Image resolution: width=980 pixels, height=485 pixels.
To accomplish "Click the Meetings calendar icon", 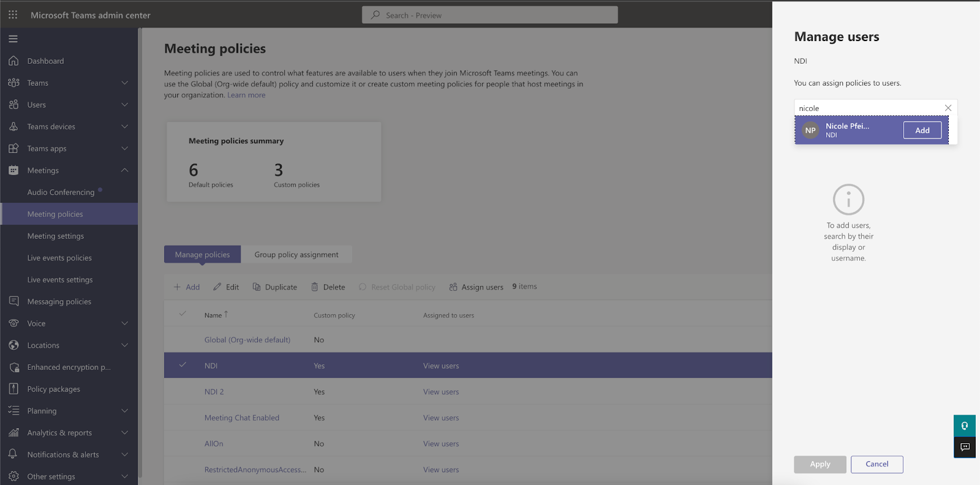I will [x=13, y=170].
